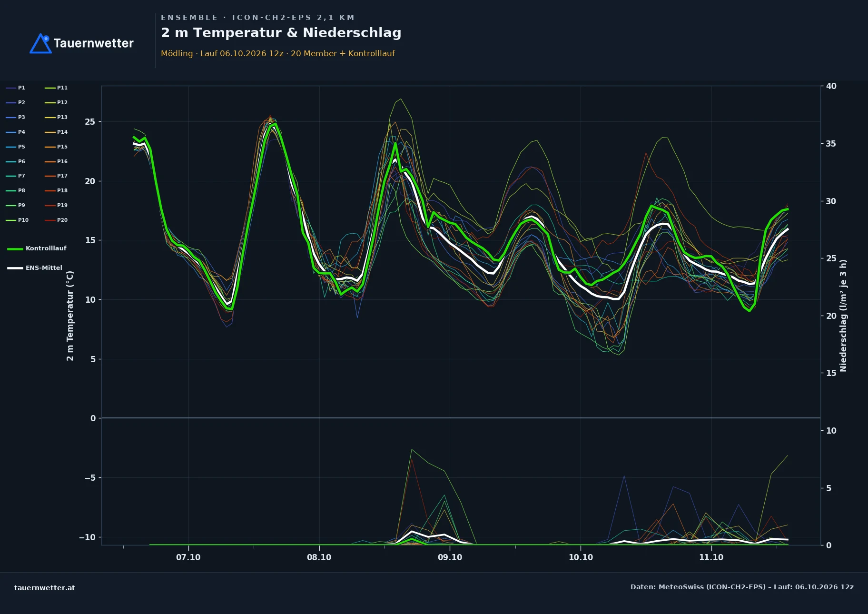Click the 07.10 date label on x-axis

point(188,557)
